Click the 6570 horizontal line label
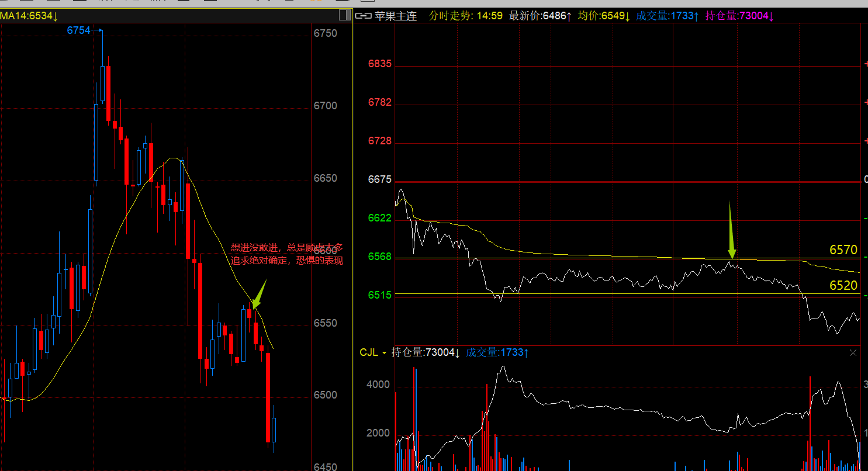868x471 pixels. click(843, 250)
